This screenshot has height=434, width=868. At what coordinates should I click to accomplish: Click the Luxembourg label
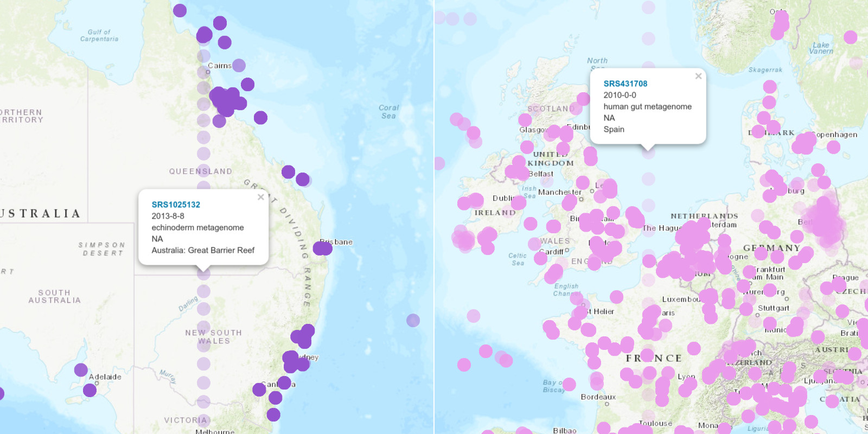pos(681,299)
